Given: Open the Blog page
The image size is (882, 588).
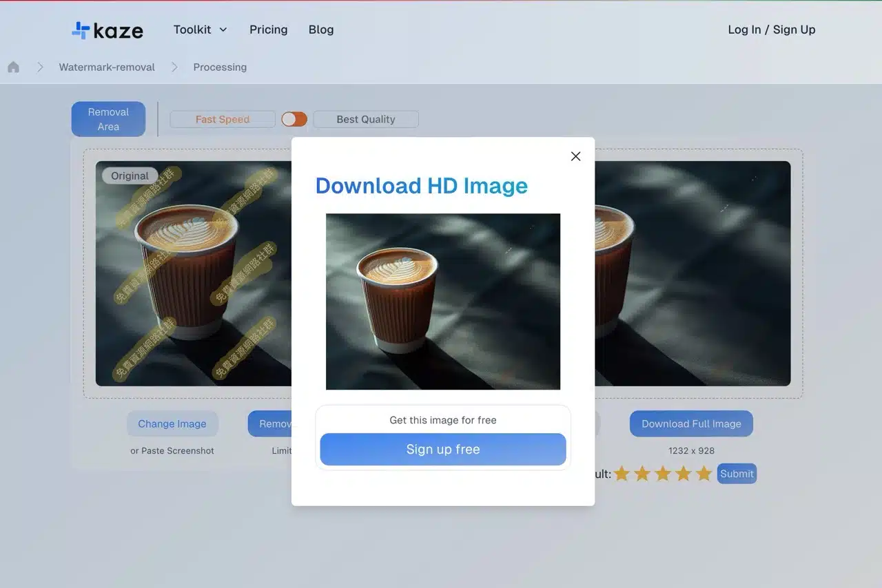Looking at the screenshot, I should tap(321, 30).
